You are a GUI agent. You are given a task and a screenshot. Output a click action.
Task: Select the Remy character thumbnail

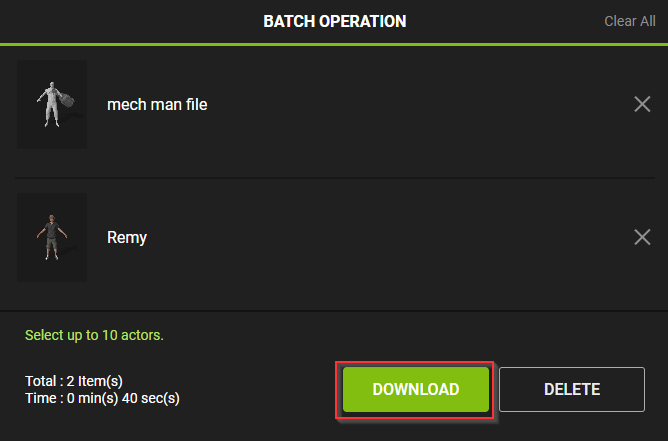[x=52, y=237]
